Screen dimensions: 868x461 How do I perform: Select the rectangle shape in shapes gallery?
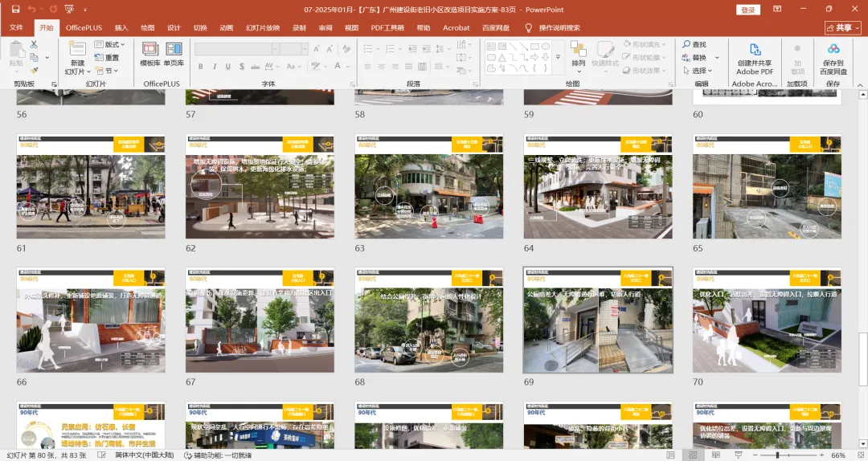click(534, 47)
